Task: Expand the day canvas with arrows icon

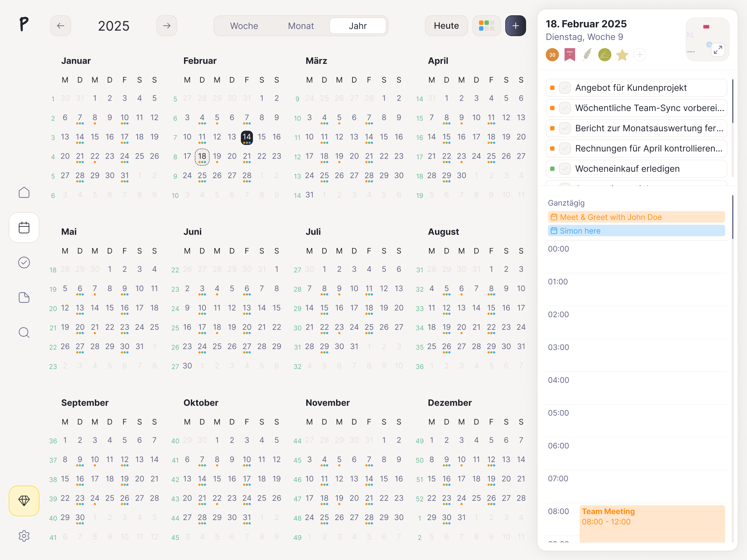Action: pos(718,50)
